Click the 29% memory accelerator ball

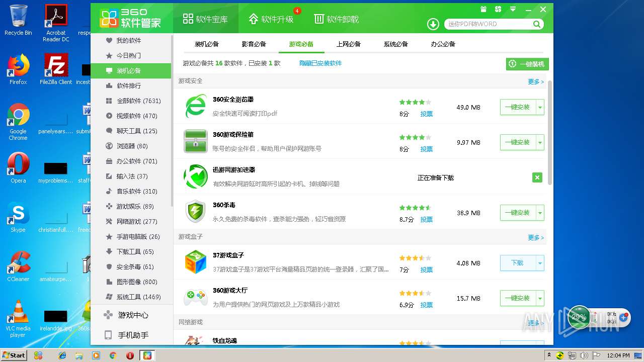coord(579,317)
